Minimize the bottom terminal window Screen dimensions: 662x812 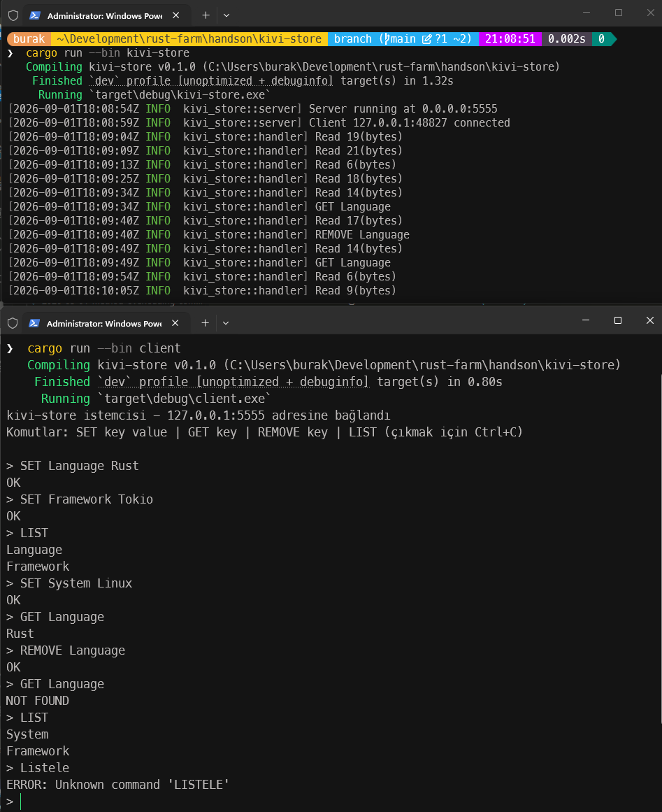click(x=586, y=320)
